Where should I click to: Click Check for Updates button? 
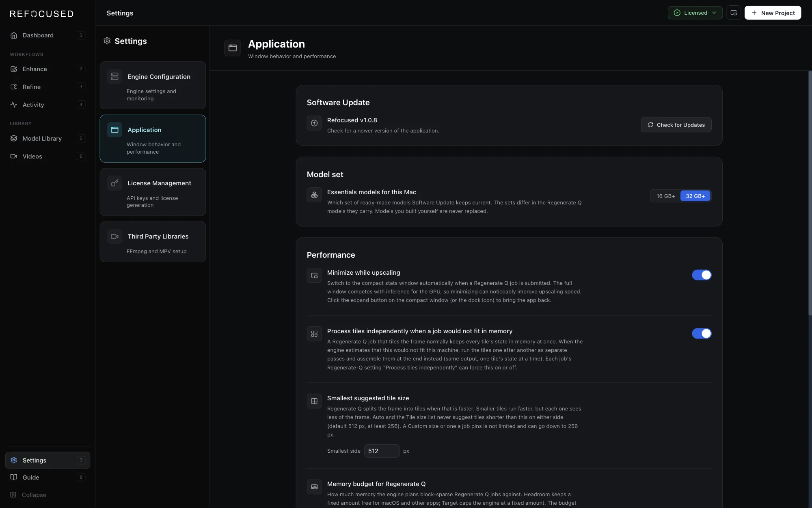tap(676, 125)
